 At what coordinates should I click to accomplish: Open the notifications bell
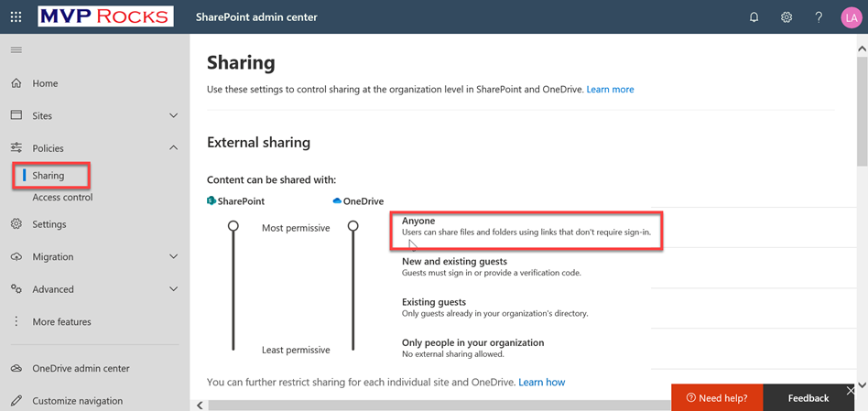(754, 16)
